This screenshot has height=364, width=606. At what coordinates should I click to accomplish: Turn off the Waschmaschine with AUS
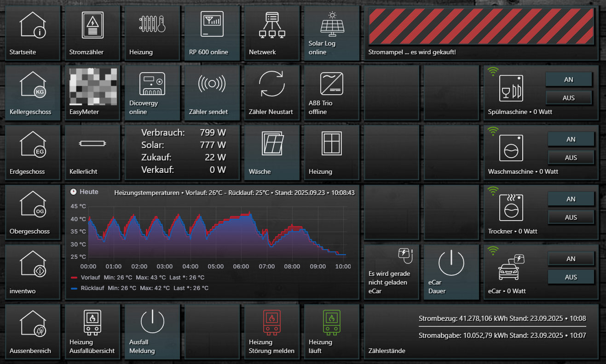(x=571, y=158)
